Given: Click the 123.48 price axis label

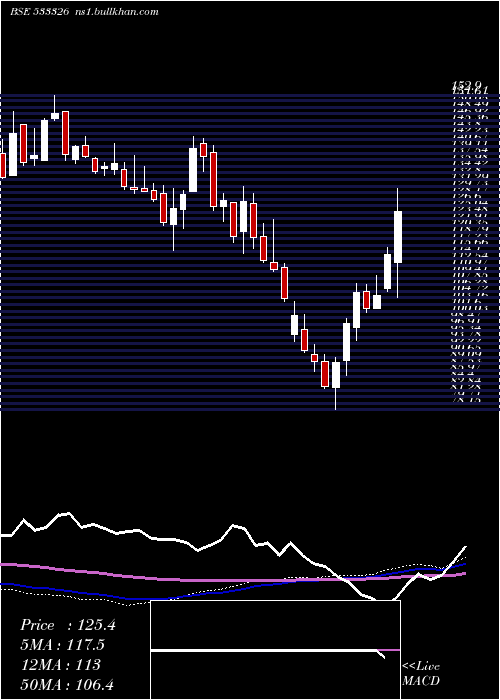Looking at the screenshot, I should point(470,209).
